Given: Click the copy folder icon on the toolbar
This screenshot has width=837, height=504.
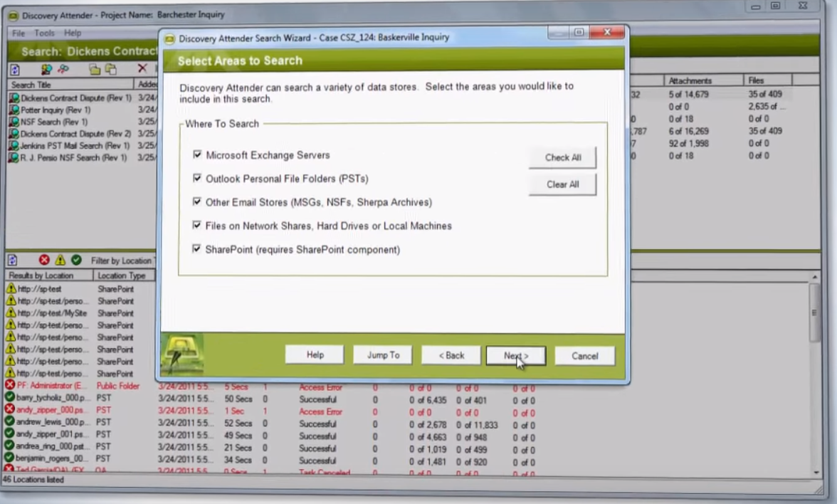Looking at the screenshot, I should pyautogui.click(x=95, y=69).
